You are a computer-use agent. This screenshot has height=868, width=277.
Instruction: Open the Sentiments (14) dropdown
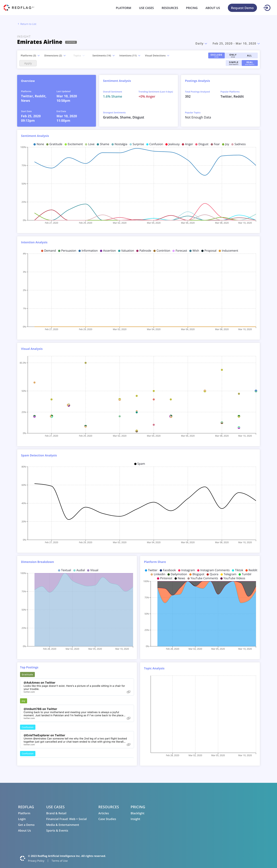103,56
